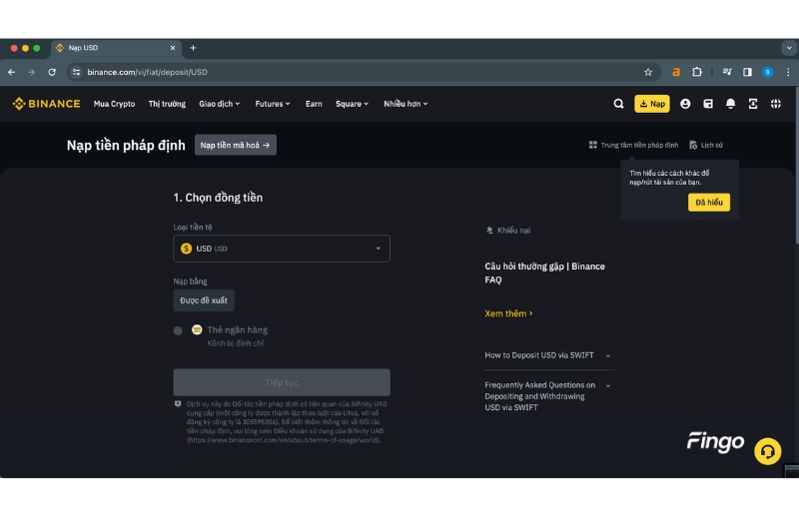
Task: Open Trung tâm tiền pháp định link
Action: click(633, 145)
